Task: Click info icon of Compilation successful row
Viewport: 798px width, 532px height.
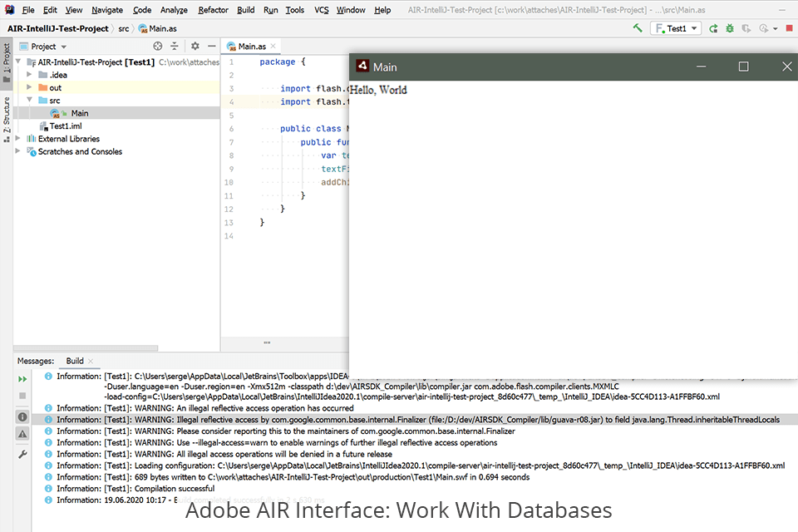Action: tap(48, 489)
